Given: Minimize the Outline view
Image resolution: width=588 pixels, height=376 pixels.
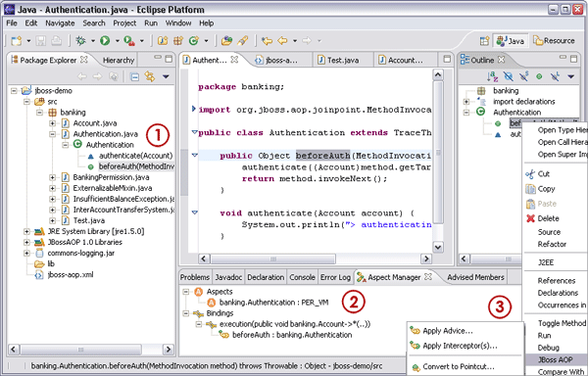Looking at the screenshot, I should tap(563, 58).
